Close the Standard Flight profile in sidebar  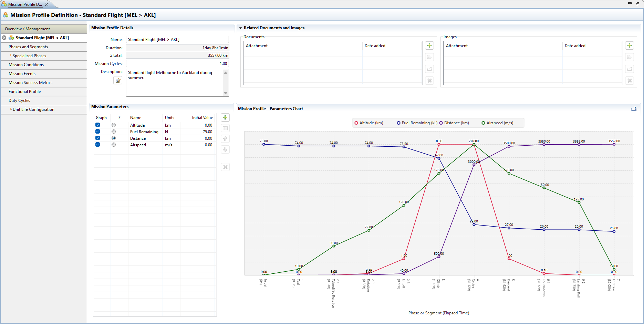[x=4, y=38]
